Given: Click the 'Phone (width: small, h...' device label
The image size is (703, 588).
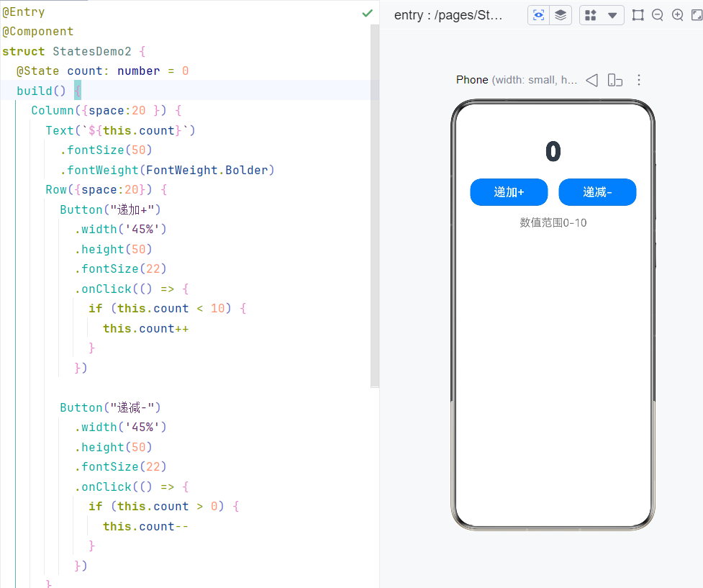Looking at the screenshot, I should (x=517, y=81).
